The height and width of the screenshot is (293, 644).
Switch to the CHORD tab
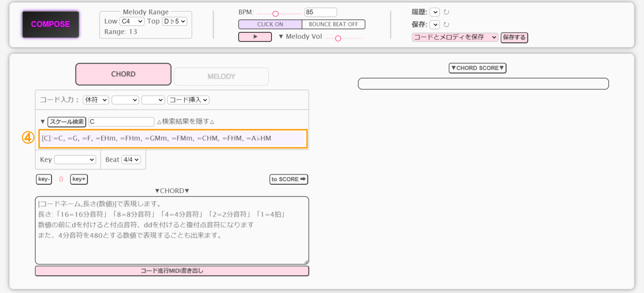pyautogui.click(x=123, y=74)
